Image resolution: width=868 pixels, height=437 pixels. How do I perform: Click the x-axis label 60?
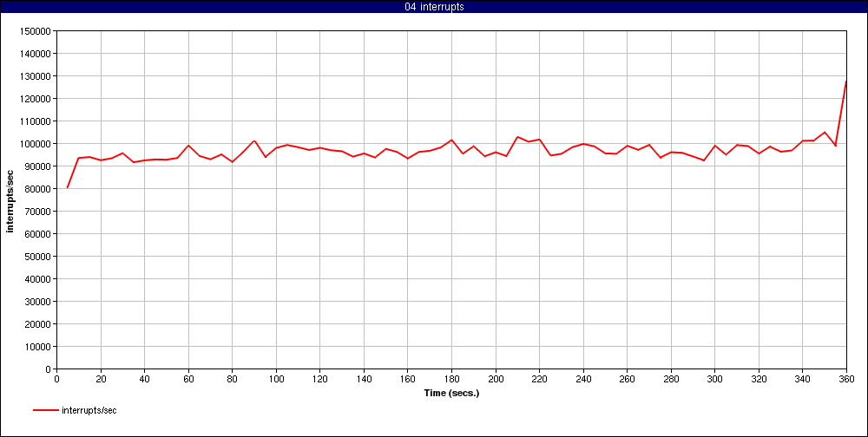point(188,379)
